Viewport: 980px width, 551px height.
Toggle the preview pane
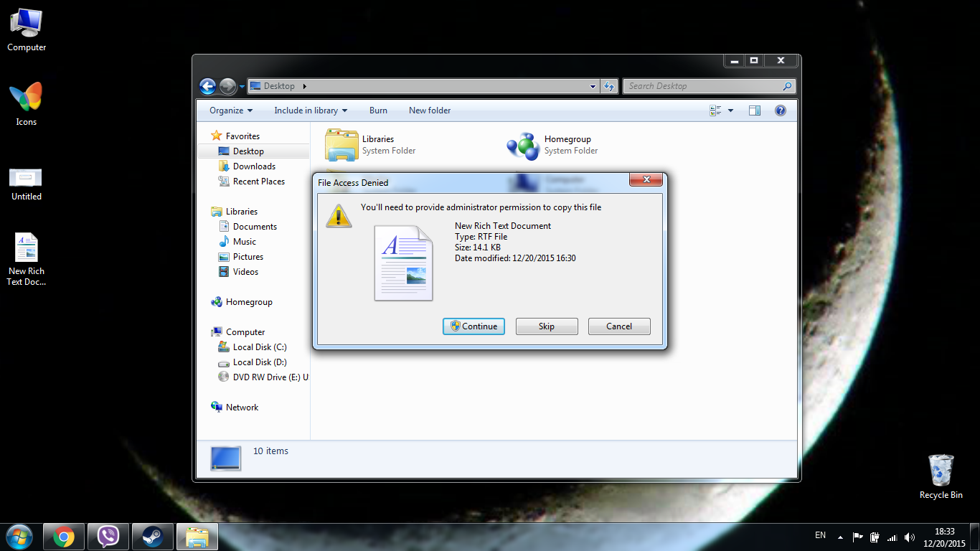(x=754, y=110)
